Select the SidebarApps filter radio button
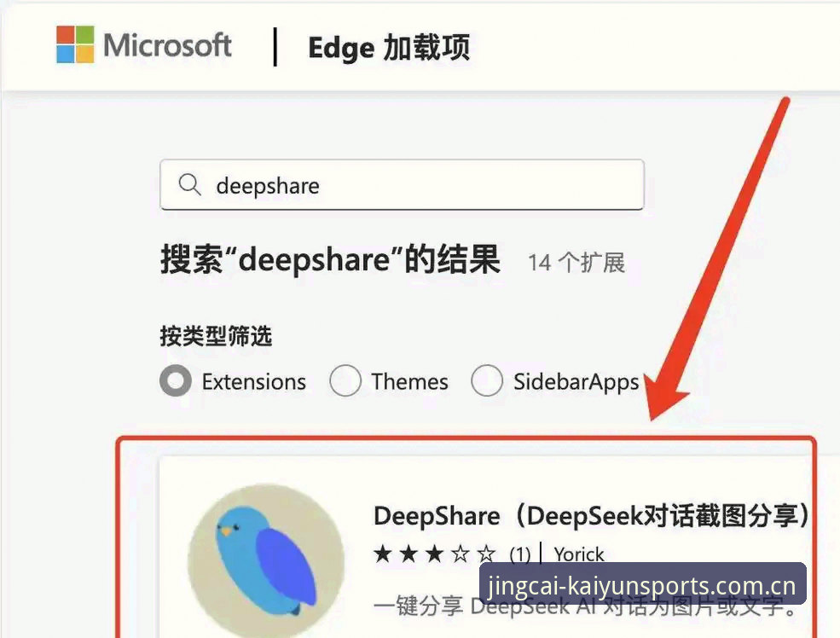This screenshot has height=638, width=840. point(486,381)
